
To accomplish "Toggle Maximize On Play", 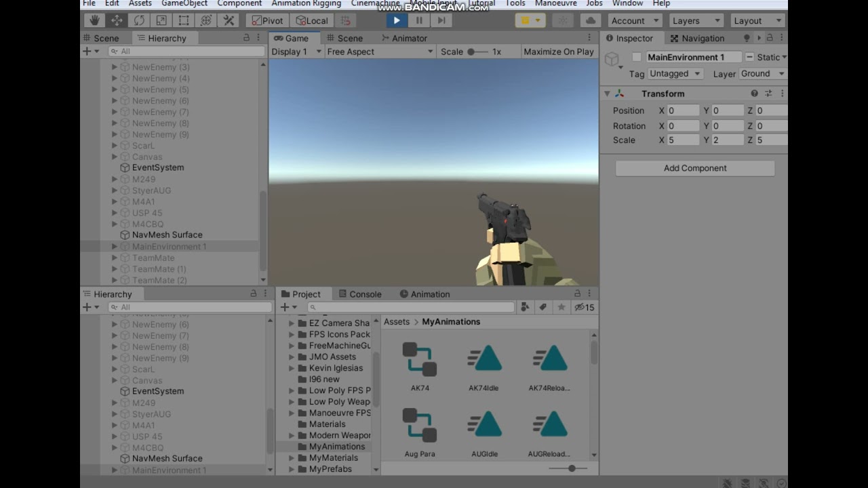I will [x=559, y=52].
